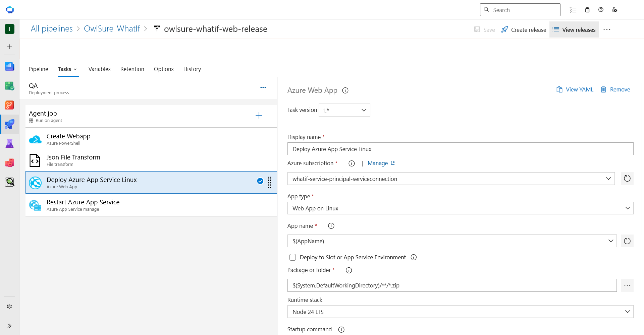Open the App type dropdown
This screenshot has width=644, height=335.
click(x=460, y=208)
